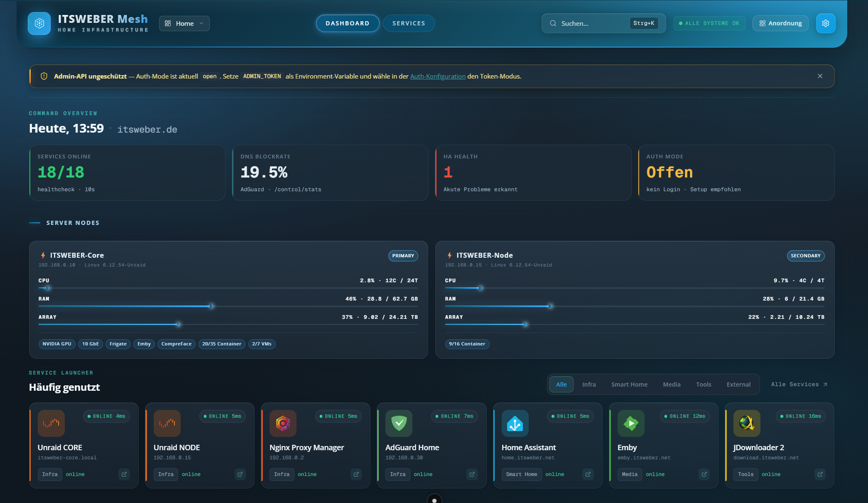Click the ITSWEBER Mesh logo icon
Image resolution: width=868 pixels, height=503 pixels.
[39, 23]
